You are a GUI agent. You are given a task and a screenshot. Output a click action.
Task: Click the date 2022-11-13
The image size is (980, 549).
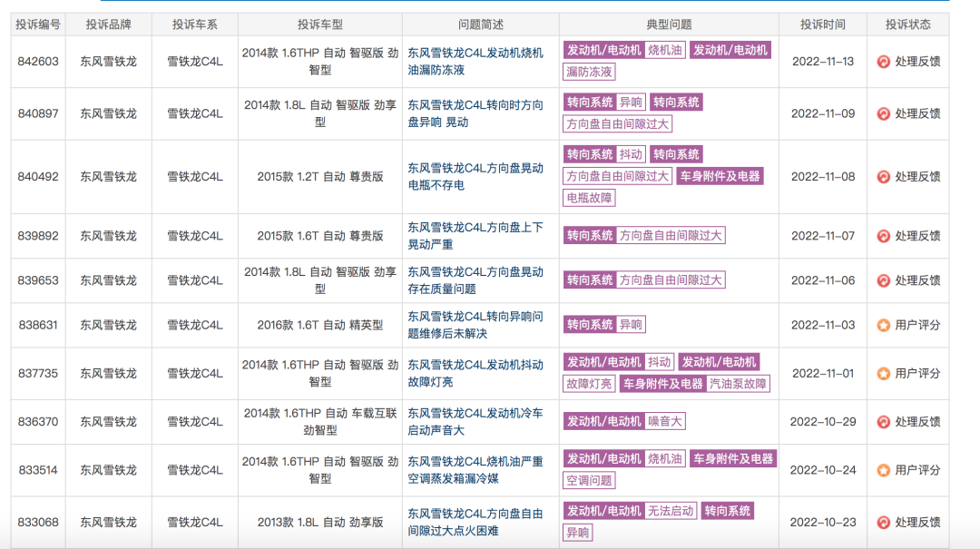(x=822, y=62)
